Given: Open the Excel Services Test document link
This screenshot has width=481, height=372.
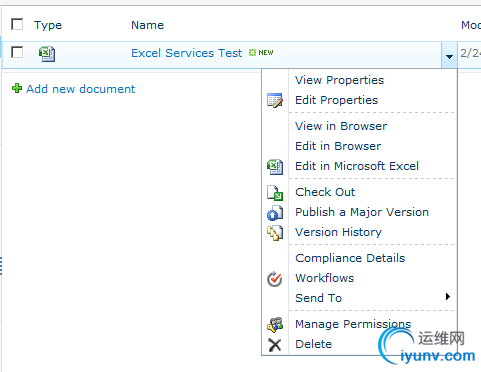Looking at the screenshot, I should point(186,53).
